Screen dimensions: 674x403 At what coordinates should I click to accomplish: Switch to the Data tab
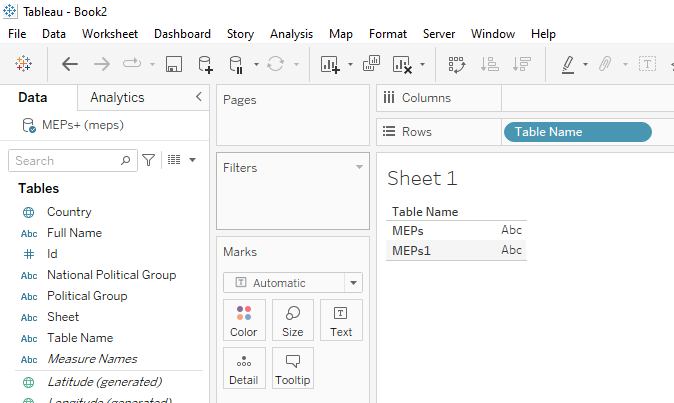(x=33, y=98)
